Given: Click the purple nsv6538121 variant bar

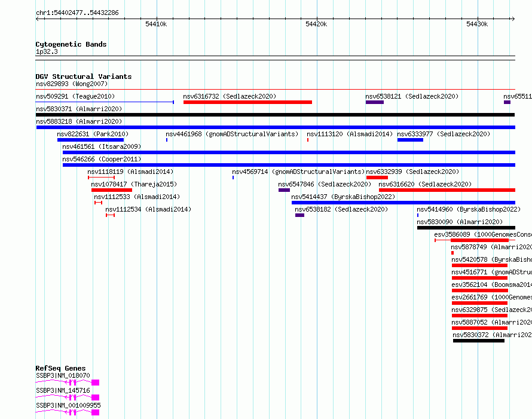Looking at the screenshot, I should click(x=375, y=102).
